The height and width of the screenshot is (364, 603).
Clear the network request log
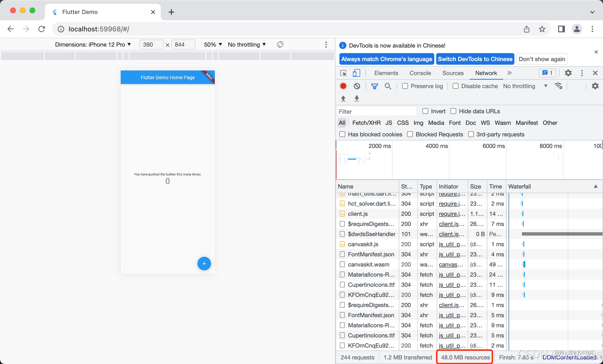pyautogui.click(x=357, y=86)
